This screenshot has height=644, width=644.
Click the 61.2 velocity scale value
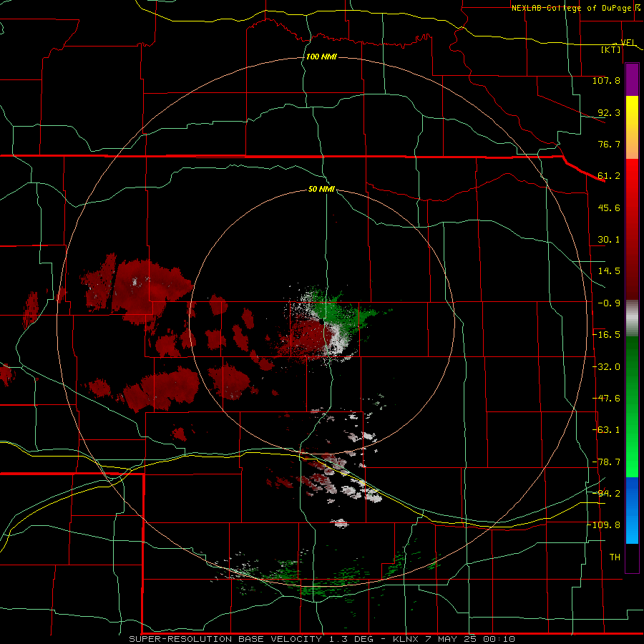pos(609,176)
